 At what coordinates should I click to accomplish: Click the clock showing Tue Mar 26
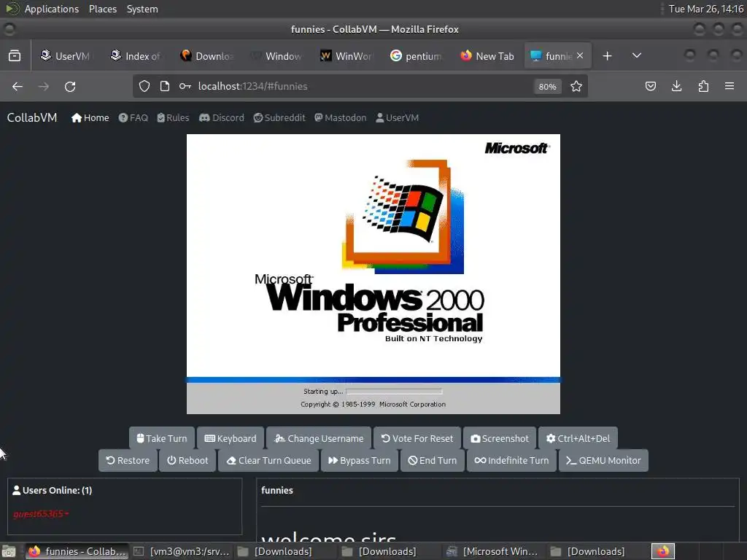pos(705,9)
